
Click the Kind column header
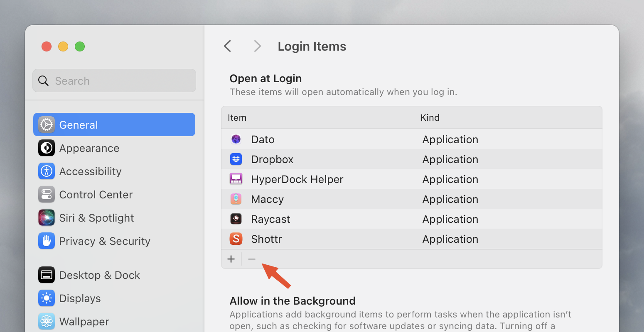click(x=430, y=118)
